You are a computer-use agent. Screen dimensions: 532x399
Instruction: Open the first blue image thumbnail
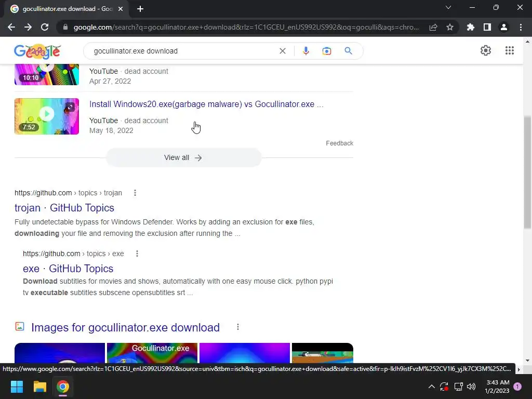[60, 353]
